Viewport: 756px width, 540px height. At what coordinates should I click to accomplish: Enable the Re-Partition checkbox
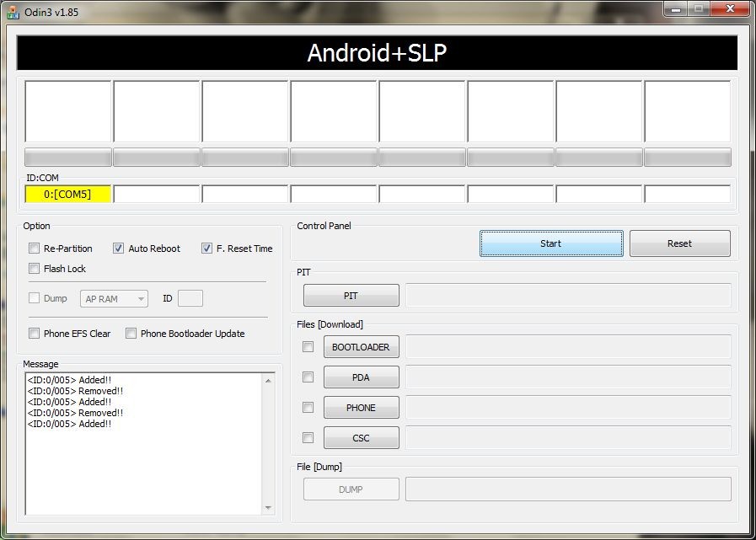pos(35,249)
